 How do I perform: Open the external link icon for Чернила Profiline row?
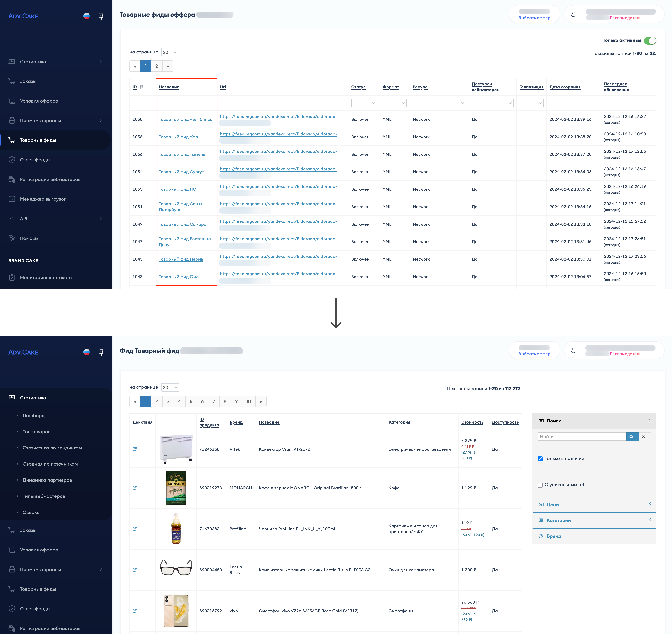135,529
